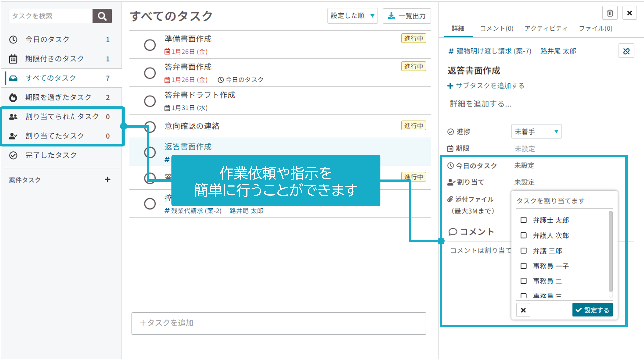Click the hash icon of 残業代請求 (案-2)
Viewport: 644px width, 359px height.
pos(167,211)
